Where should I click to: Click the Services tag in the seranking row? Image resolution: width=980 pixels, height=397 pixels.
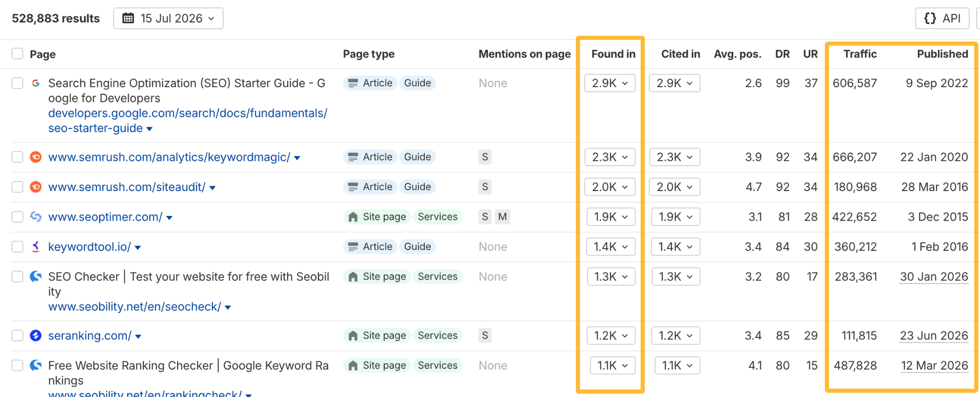point(437,335)
